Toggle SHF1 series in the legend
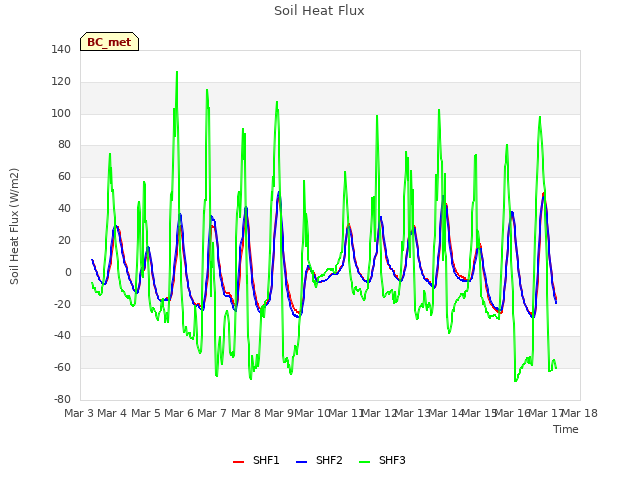640x480 pixels. point(256,460)
